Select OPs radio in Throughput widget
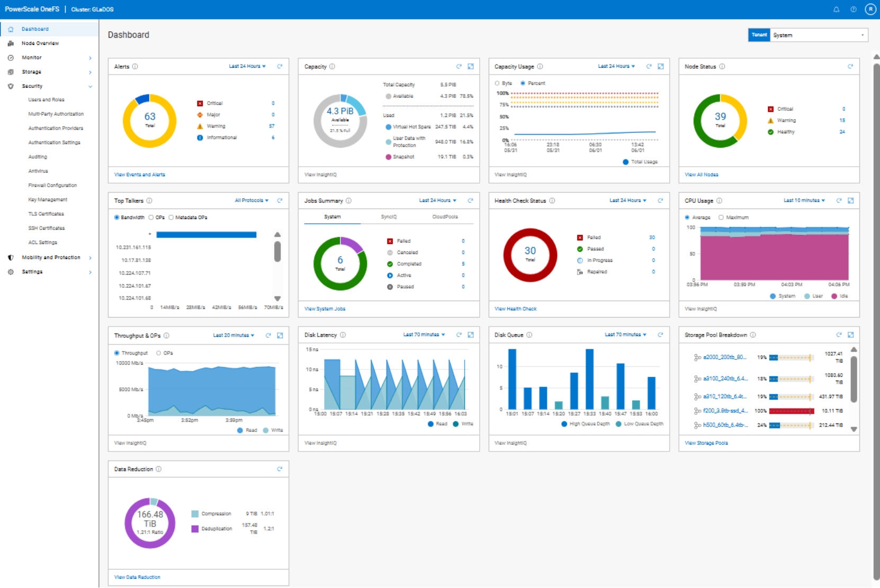 click(x=159, y=353)
